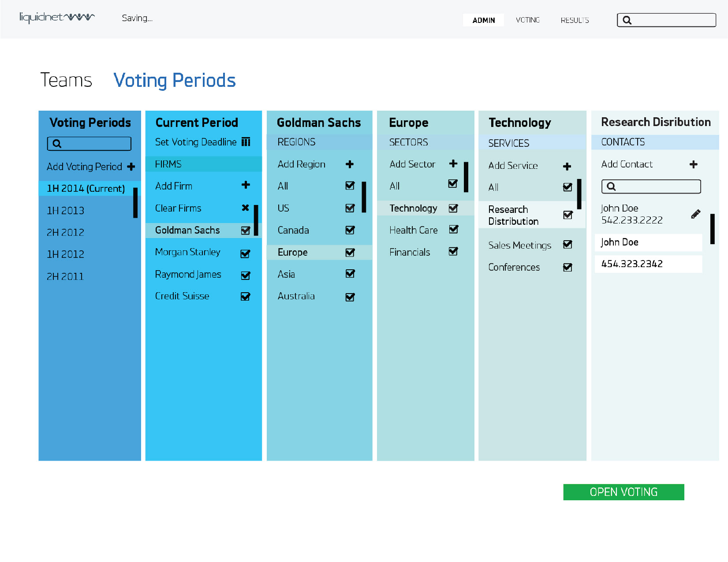
Task: Click plus icon next to Add Service
Action: (567, 166)
